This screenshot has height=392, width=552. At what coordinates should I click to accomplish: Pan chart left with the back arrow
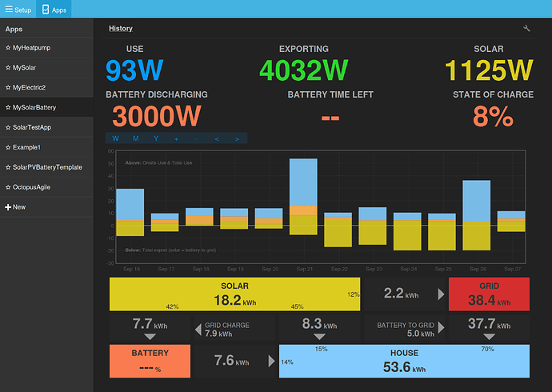click(x=216, y=138)
